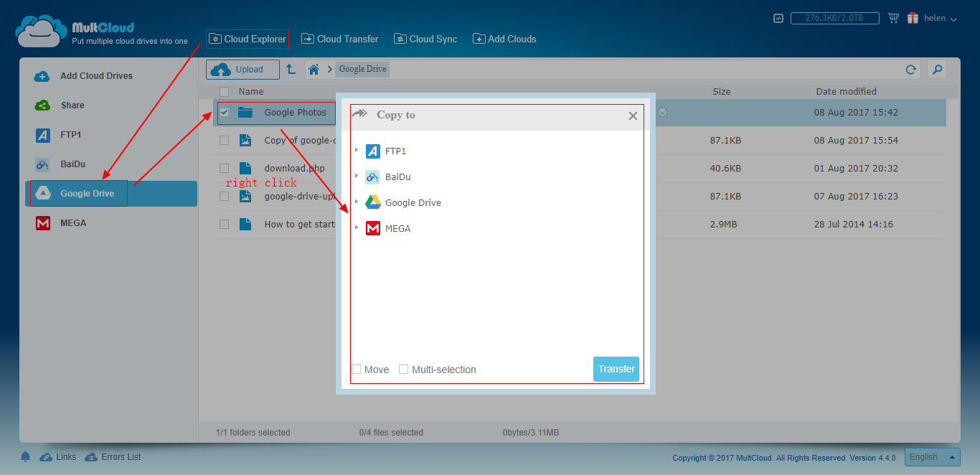
Task: Click the Copy of google image icon
Action: pos(245,141)
